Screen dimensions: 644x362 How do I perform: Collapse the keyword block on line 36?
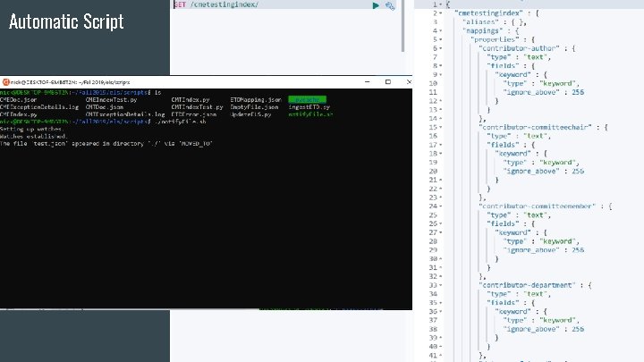click(441, 312)
